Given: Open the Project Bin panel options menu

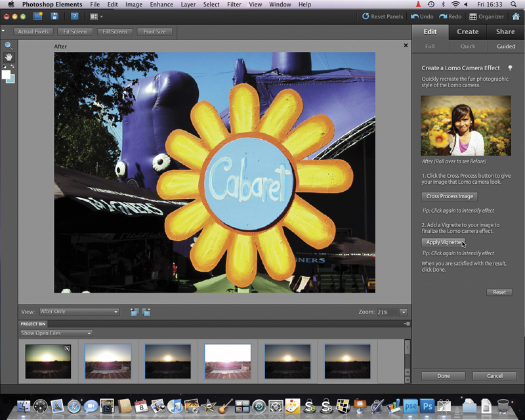Looking at the screenshot, I should click(x=407, y=324).
